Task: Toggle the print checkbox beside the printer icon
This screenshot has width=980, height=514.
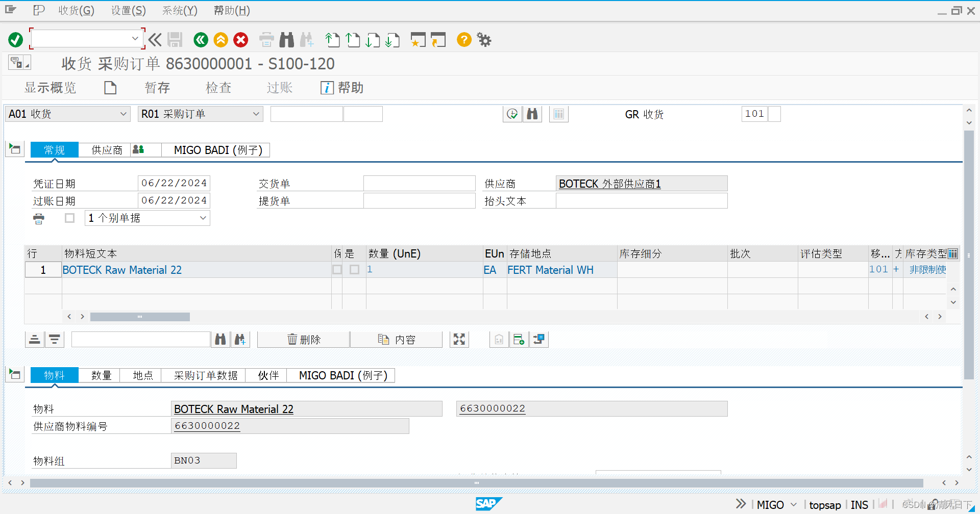Action: [70, 218]
